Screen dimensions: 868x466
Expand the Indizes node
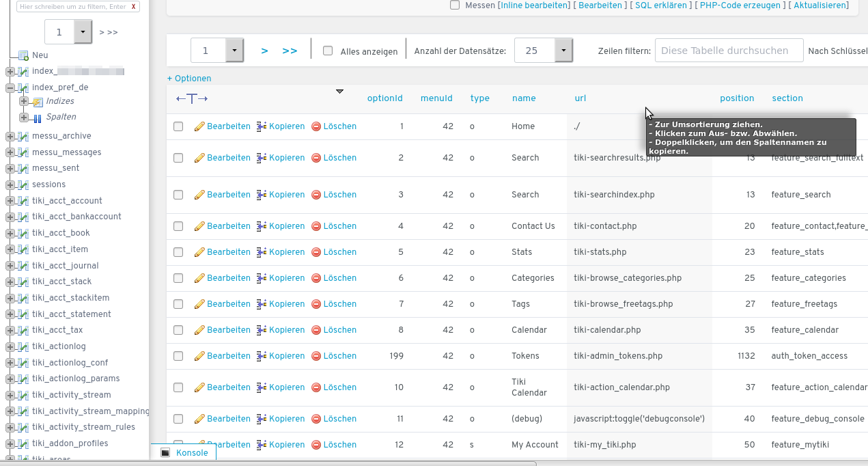pos(24,101)
